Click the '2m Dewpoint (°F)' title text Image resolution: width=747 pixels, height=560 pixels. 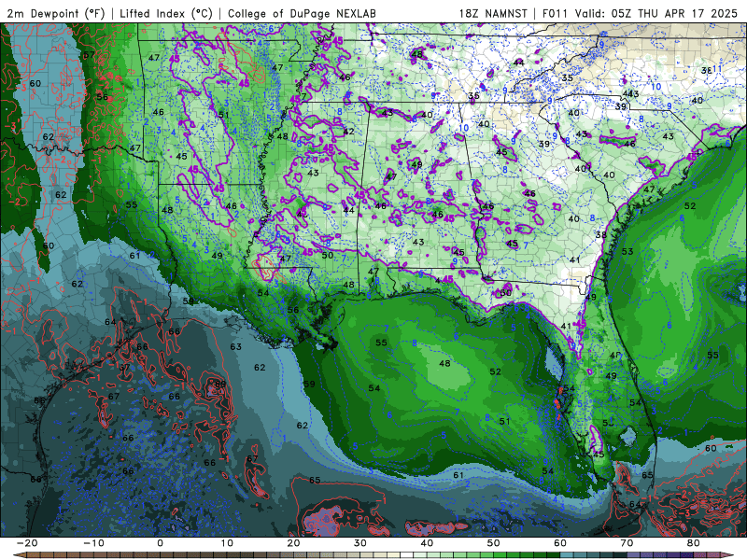pos(56,13)
